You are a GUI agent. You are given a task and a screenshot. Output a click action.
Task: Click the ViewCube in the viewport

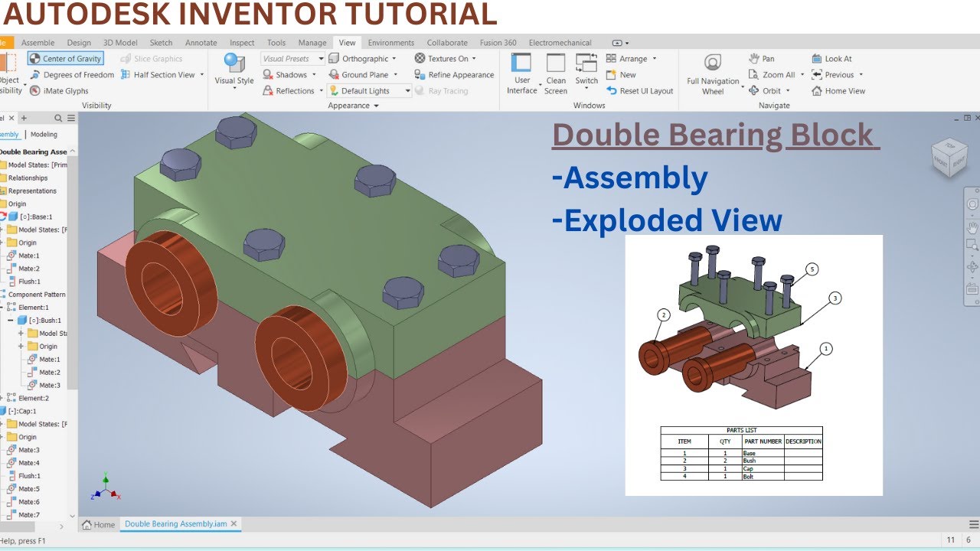click(x=949, y=158)
